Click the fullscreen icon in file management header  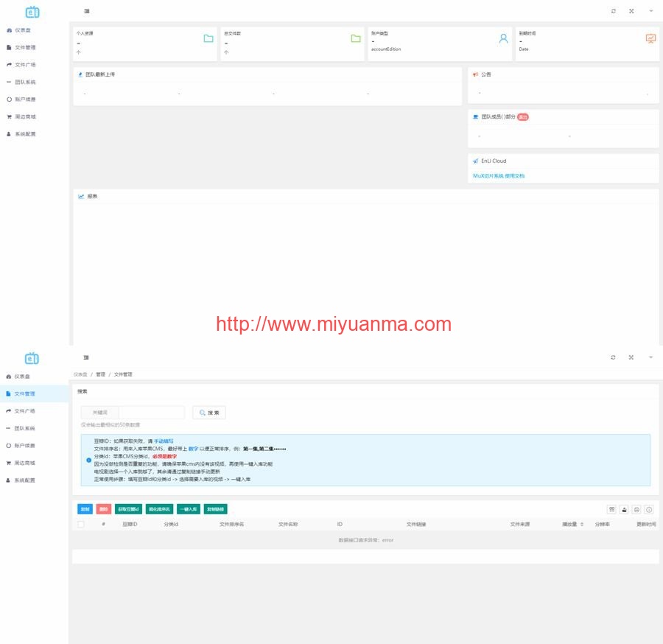(x=631, y=357)
